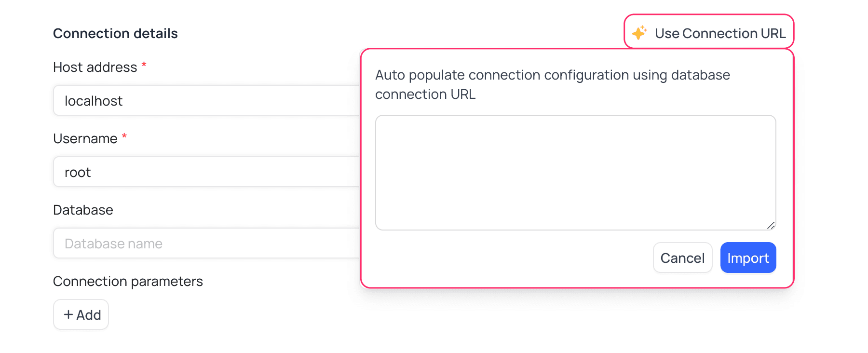Click the auto populate description text
This screenshot has height=353, width=868.
(553, 84)
